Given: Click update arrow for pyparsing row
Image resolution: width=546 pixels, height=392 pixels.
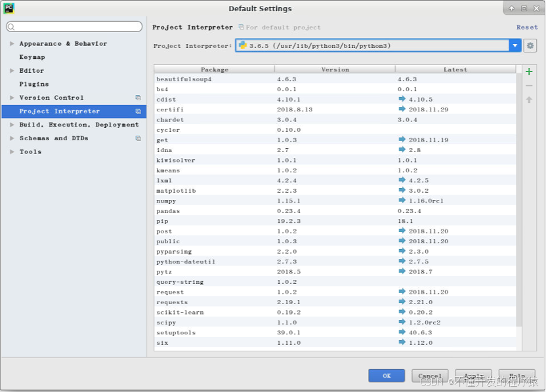Looking at the screenshot, I should tap(402, 251).
